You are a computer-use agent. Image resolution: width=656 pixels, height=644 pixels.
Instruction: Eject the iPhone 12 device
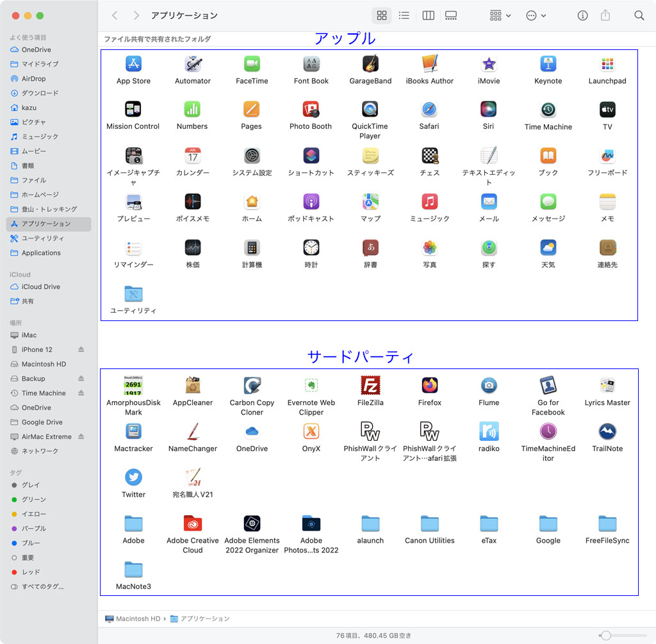coord(81,350)
